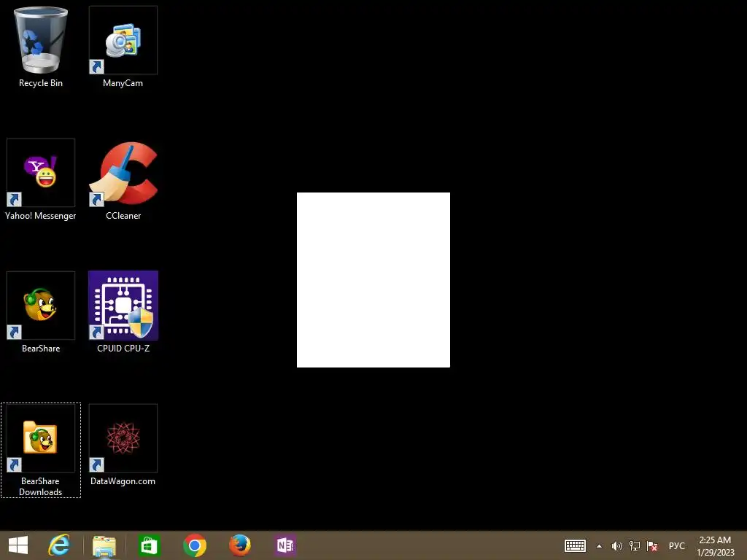Open the volume speaker tray icon
The height and width of the screenshot is (560, 747).
tap(616, 546)
